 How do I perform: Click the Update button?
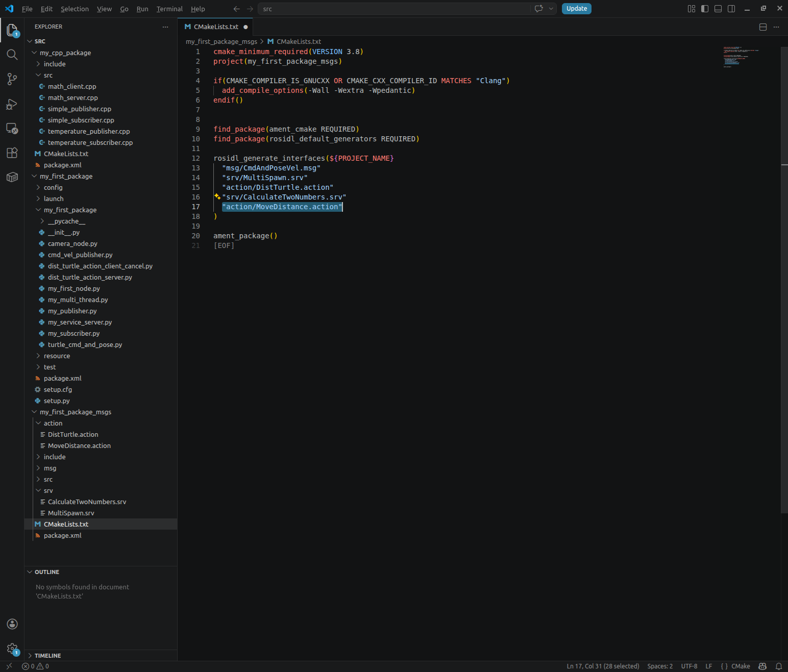(577, 9)
